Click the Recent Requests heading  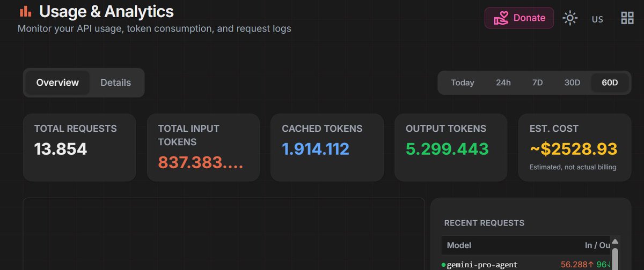point(484,223)
